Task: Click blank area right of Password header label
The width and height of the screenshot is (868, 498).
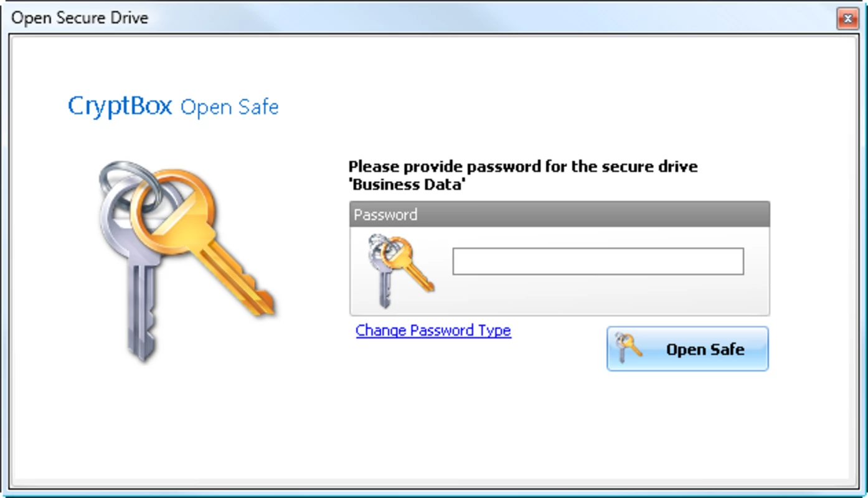Action: tap(592, 214)
